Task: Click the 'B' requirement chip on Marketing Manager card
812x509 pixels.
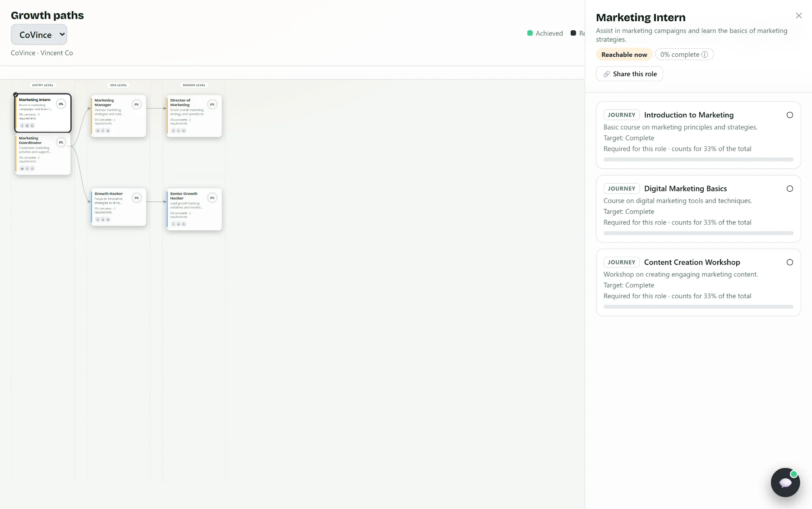Action: pos(108,131)
